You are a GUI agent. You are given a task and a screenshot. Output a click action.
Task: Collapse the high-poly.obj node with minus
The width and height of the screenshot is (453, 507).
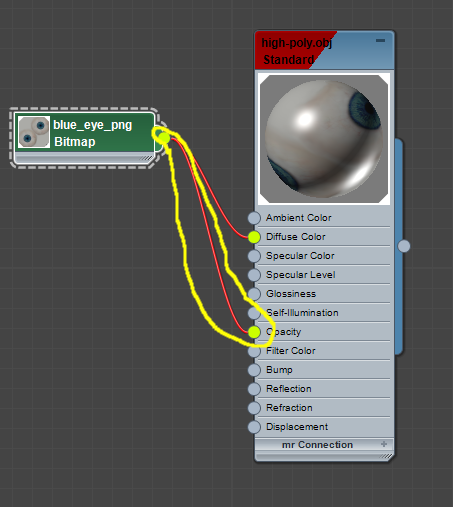point(380,40)
